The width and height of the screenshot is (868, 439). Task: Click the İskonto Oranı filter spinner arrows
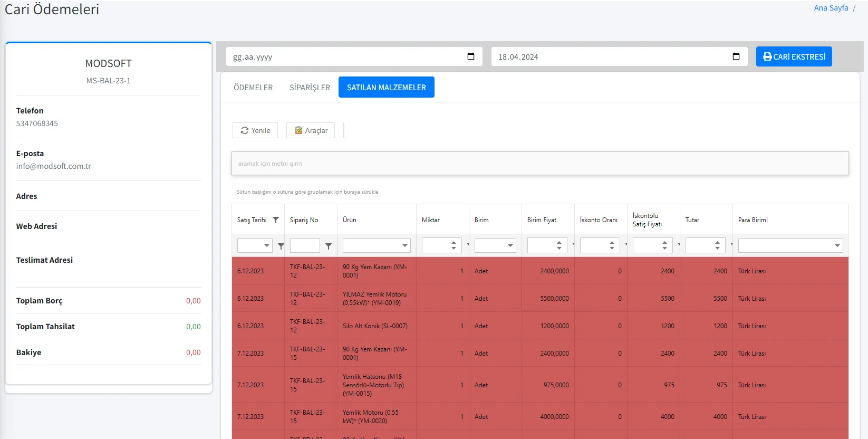(612, 245)
